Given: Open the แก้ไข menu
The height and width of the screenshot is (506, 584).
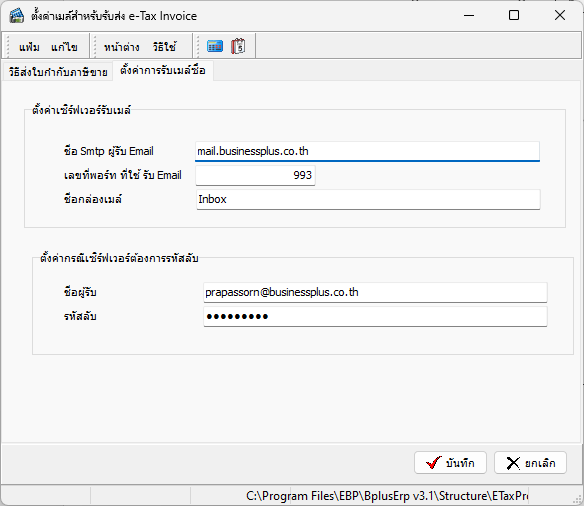Looking at the screenshot, I should pos(64,47).
